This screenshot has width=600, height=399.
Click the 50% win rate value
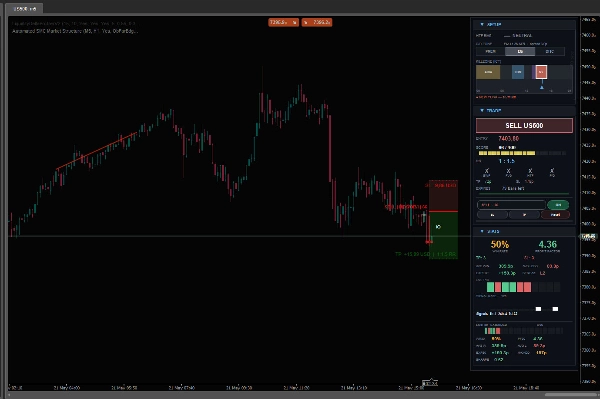500,244
